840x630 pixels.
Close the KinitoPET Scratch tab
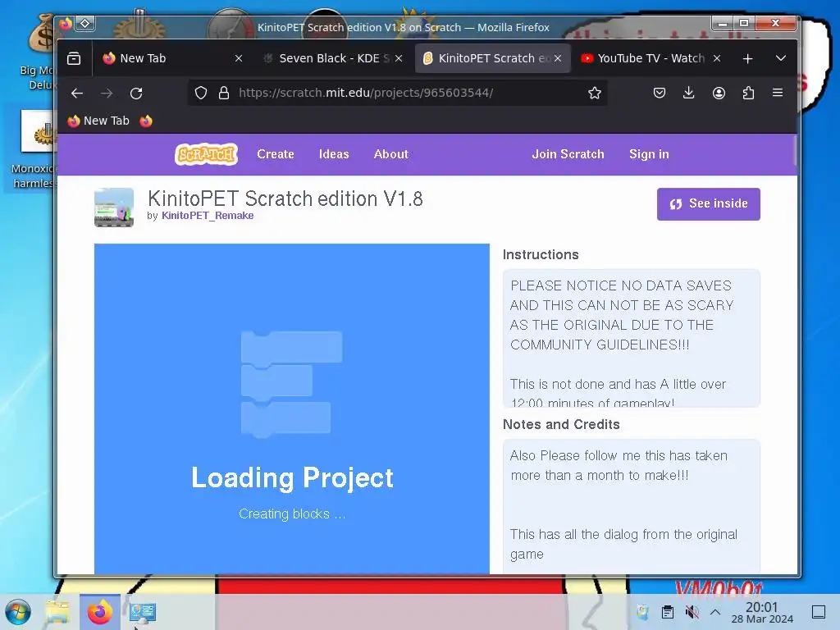point(558,58)
